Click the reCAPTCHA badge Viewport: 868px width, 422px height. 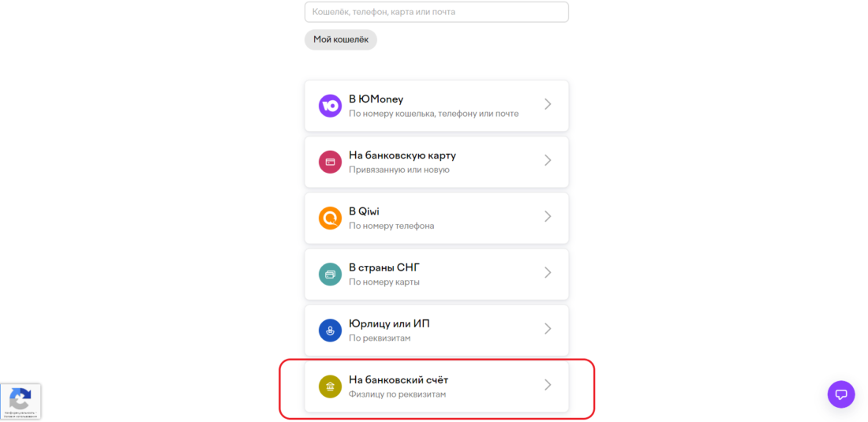21,401
